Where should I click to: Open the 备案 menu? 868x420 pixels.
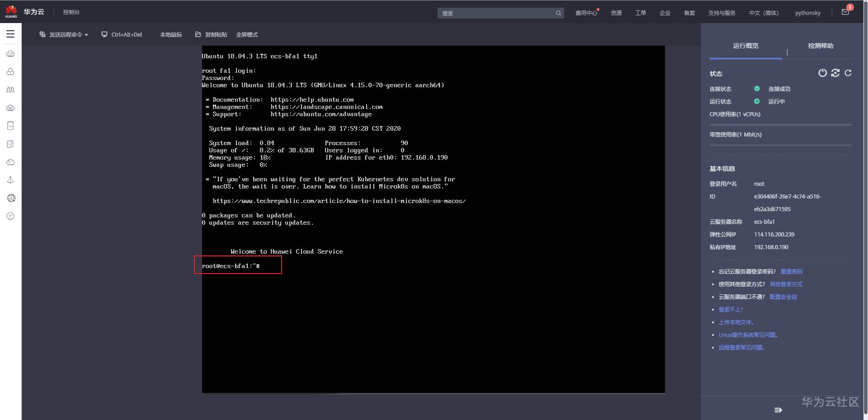tap(689, 13)
